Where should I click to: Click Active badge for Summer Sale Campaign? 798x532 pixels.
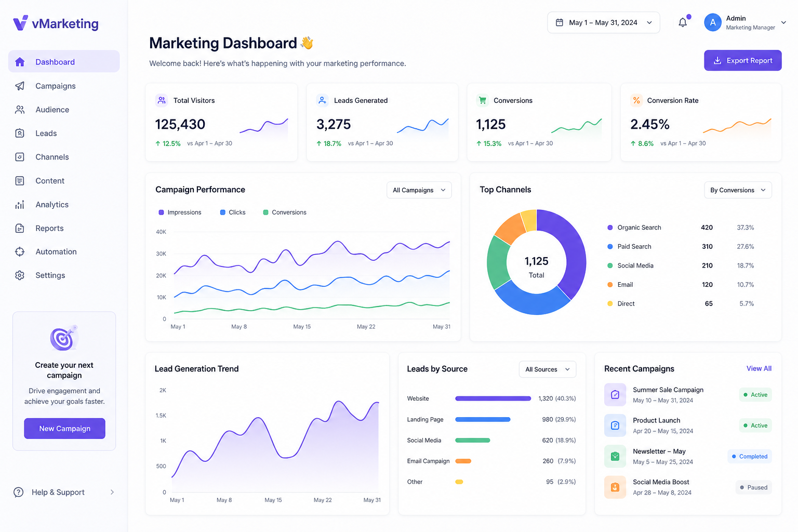pos(755,395)
